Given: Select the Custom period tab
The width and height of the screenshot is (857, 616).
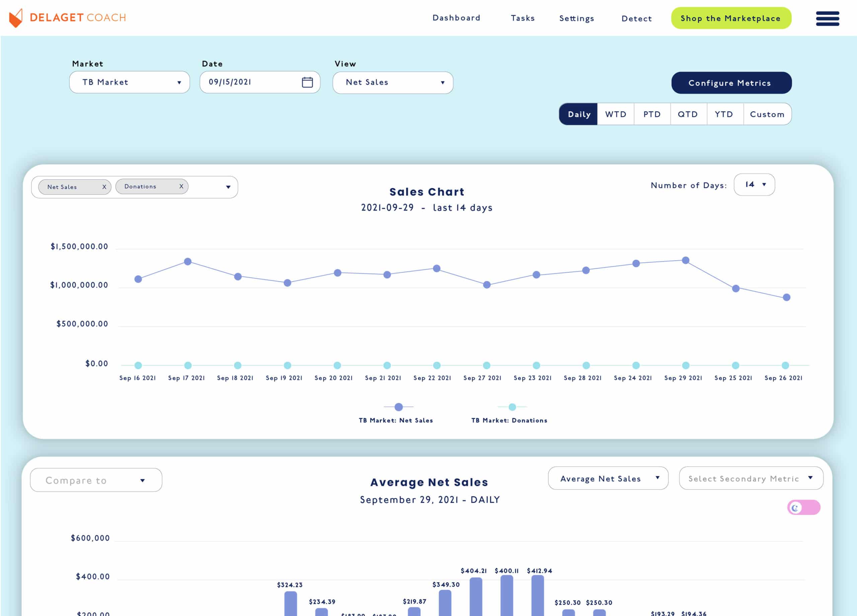Looking at the screenshot, I should 767,114.
